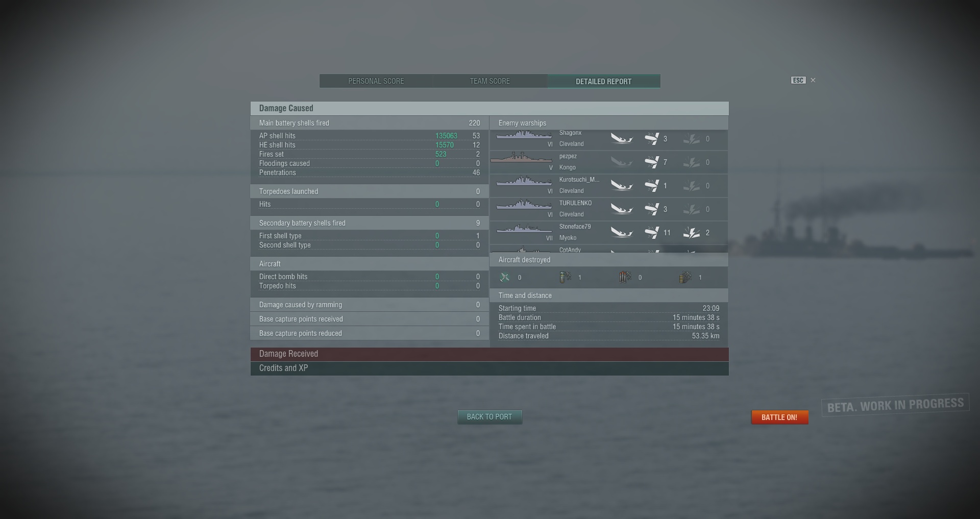Click the Back to Port button

(x=489, y=417)
